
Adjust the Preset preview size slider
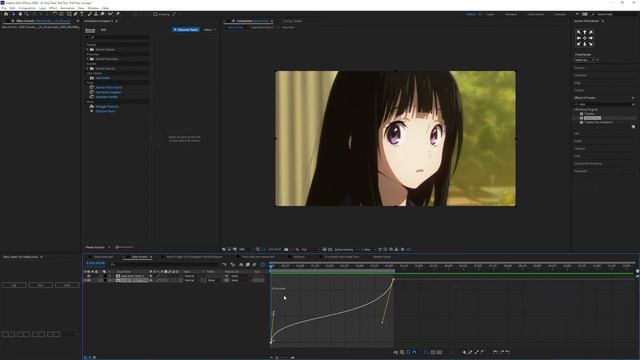[x=124, y=247]
